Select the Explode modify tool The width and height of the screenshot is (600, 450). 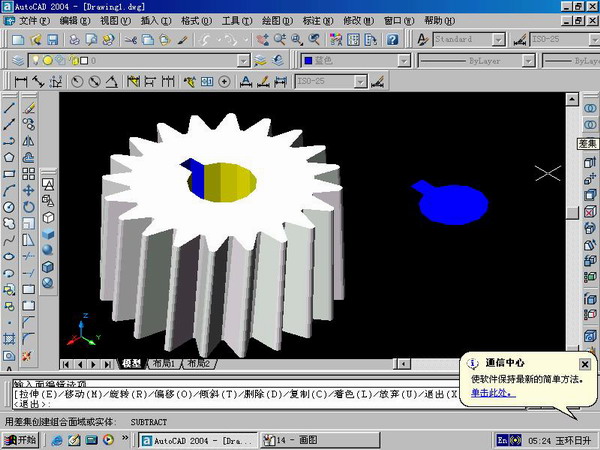[x=27, y=356]
